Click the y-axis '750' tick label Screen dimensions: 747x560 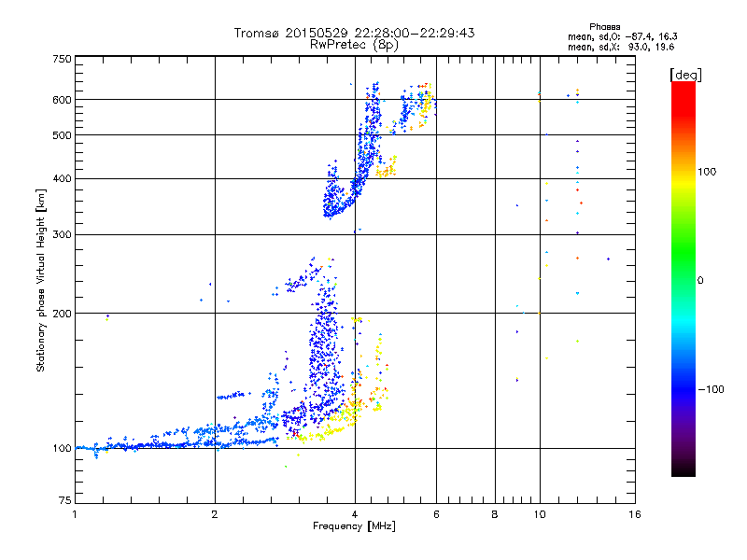click(63, 59)
